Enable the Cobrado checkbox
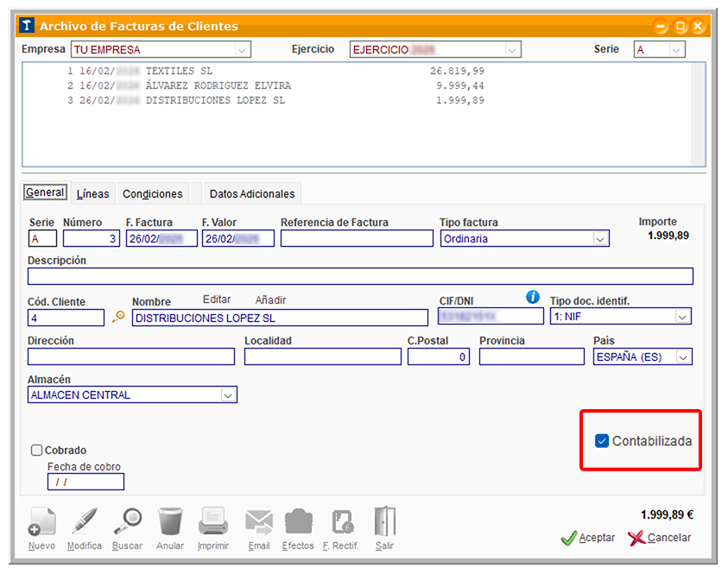Screen dimensions: 728x574 click(37, 450)
